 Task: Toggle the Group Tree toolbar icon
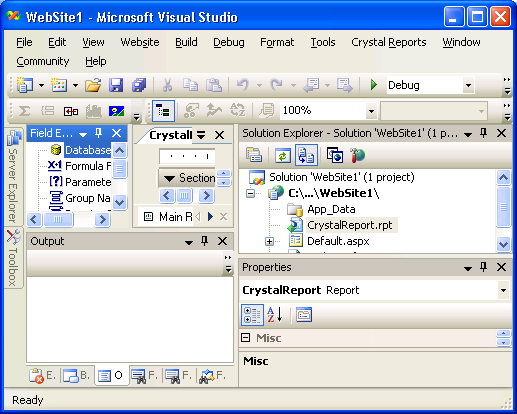click(163, 111)
